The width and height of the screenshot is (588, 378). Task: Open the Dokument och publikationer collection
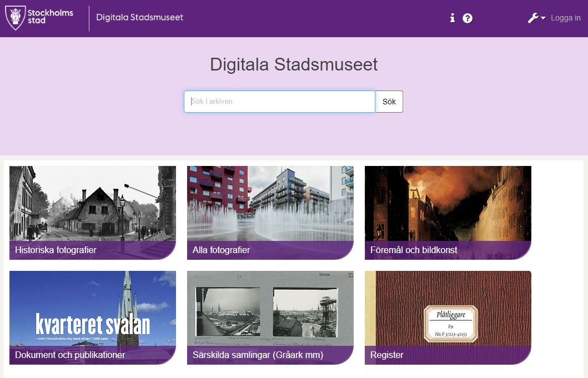pos(93,317)
